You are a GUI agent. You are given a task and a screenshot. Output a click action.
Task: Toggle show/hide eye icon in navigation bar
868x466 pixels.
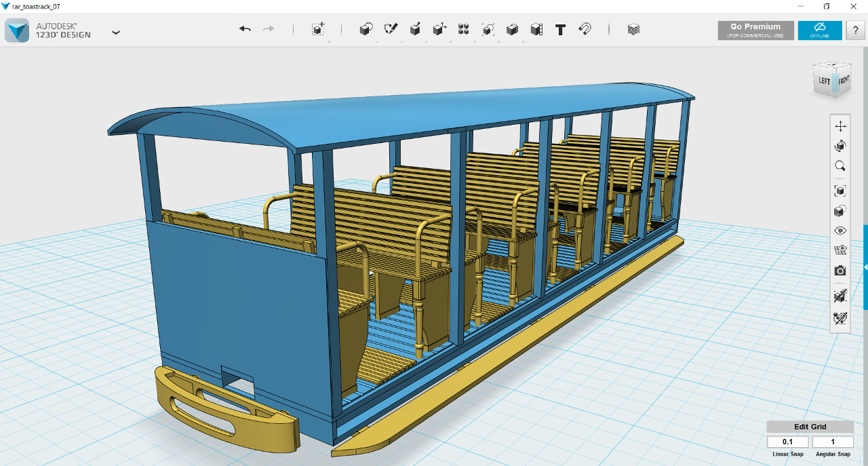pos(840,231)
